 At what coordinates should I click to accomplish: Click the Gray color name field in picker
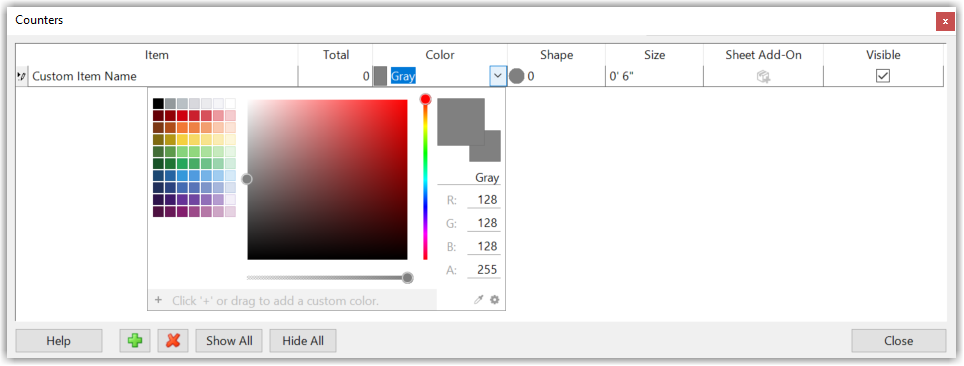(x=469, y=177)
